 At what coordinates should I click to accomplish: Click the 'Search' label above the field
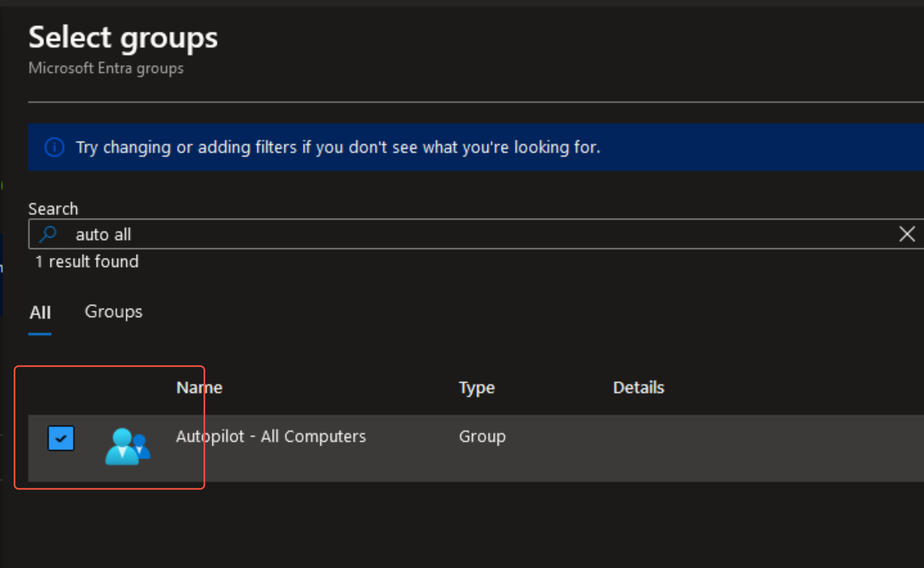pos(53,209)
